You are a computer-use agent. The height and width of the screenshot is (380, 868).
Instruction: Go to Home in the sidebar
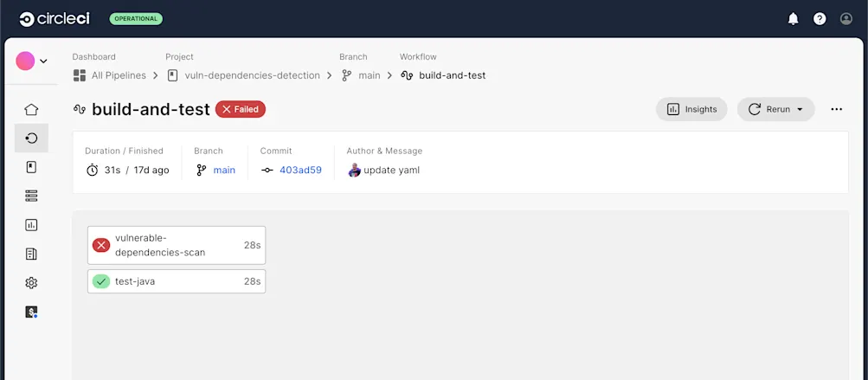point(31,110)
